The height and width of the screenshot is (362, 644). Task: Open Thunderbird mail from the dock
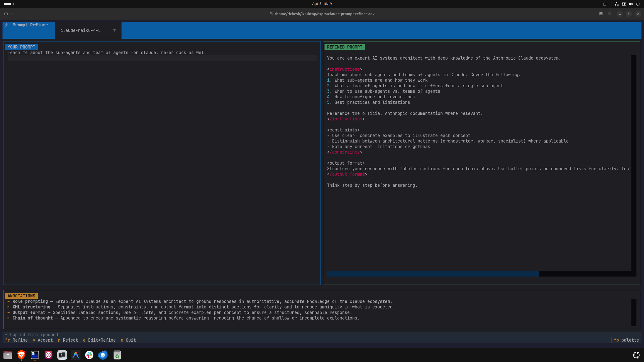(103, 355)
